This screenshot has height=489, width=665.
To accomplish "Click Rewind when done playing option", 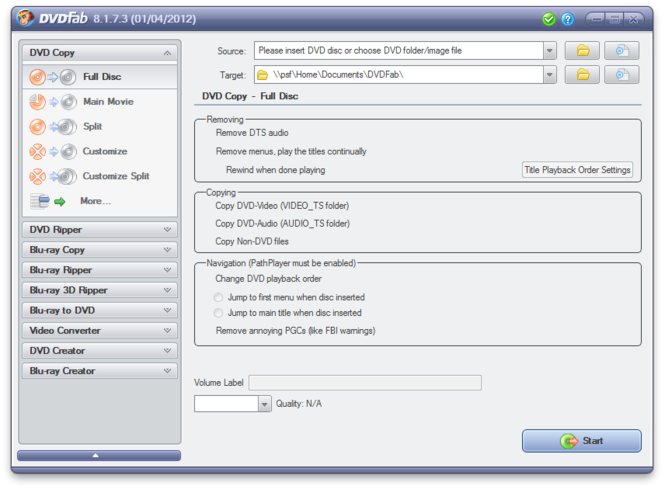I will click(276, 170).
